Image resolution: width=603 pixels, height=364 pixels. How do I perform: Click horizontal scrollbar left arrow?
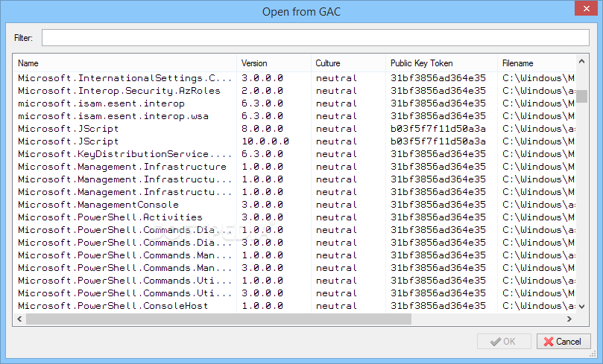point(19,319)
